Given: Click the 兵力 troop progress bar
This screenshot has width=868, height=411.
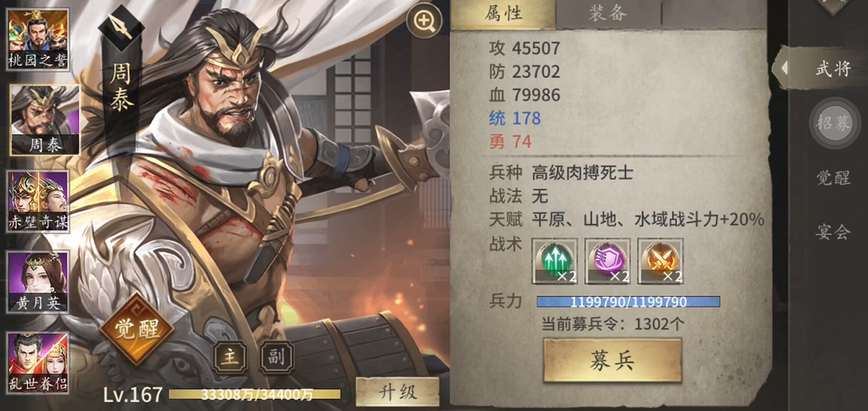Looking at the screenshot, I should pyautogui.click(x=628, y=302).
